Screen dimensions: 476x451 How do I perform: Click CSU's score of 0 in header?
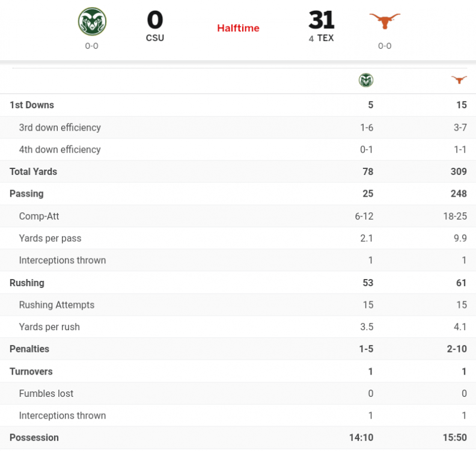[x=154, y=20]
